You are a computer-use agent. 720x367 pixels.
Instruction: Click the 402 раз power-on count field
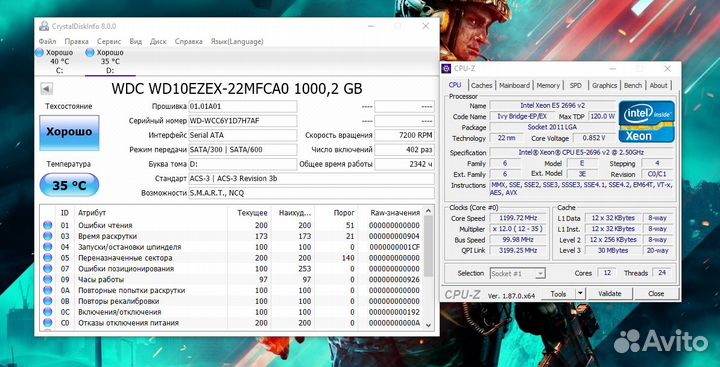(x=404, y=150)
